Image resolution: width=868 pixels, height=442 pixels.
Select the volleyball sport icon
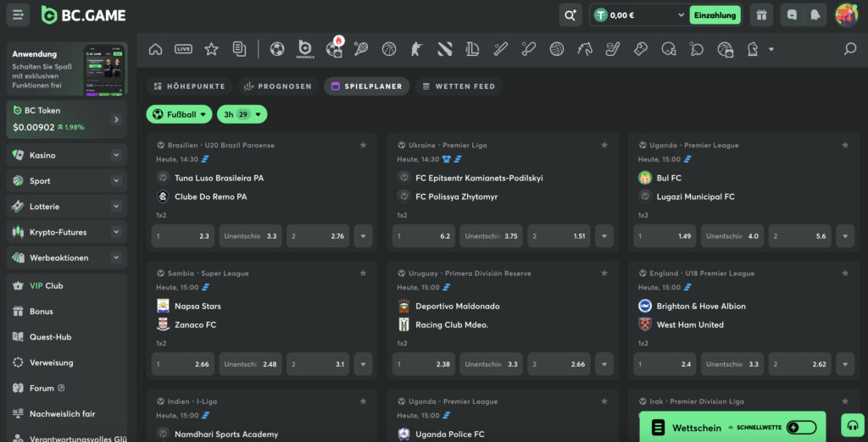click(556, 49)
